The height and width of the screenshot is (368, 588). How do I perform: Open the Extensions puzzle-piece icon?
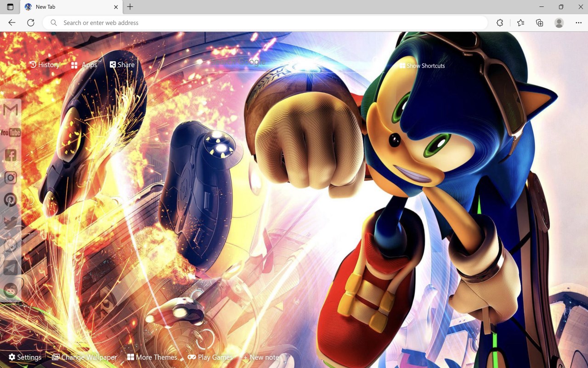[500, 23]
